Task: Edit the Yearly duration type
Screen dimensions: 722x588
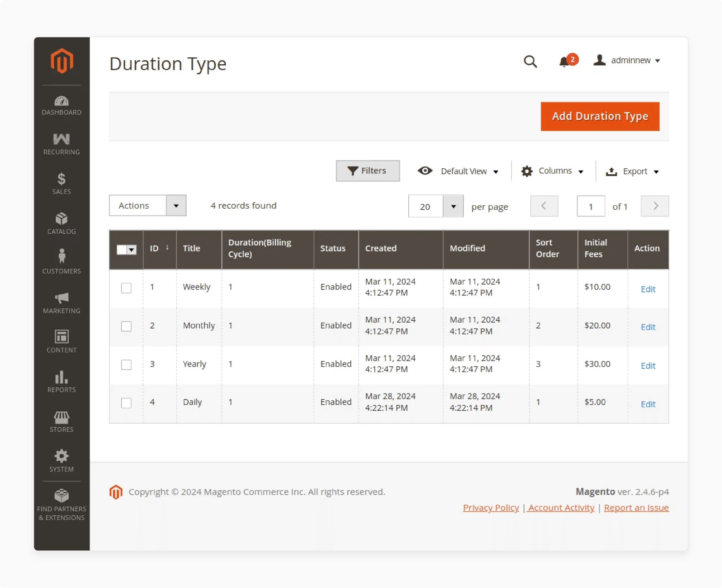Action: (x=648, y=366)
